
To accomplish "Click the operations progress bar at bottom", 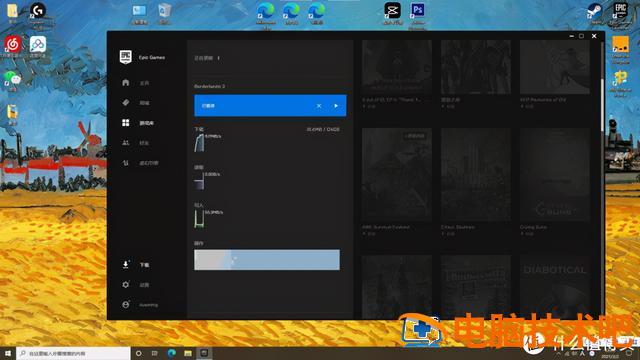I will [267, 260].
